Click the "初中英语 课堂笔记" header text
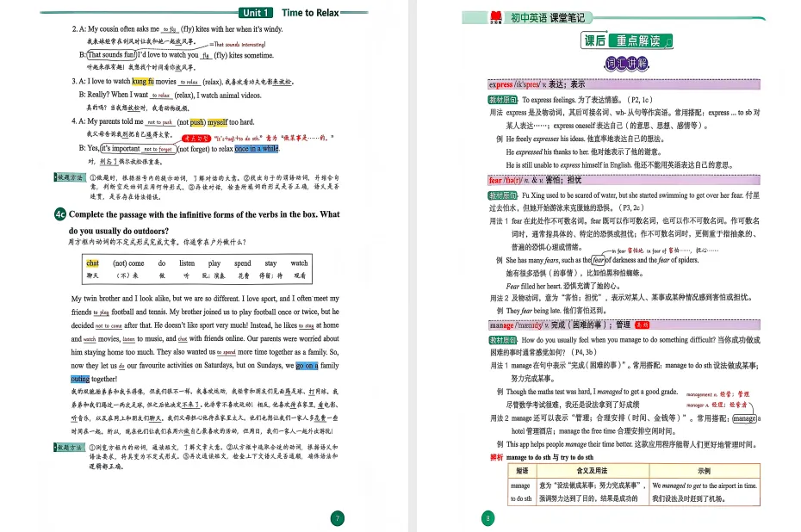This screenshot has width=801, height=532. click(548, 18)
